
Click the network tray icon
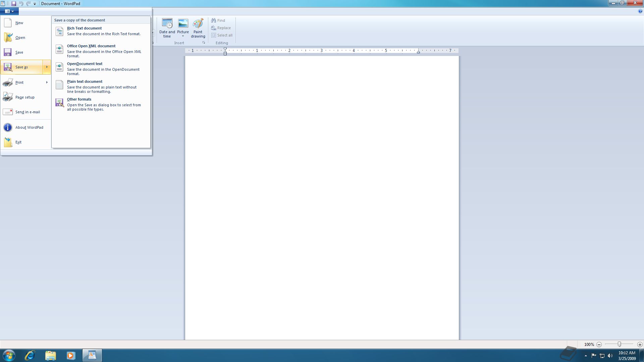tap(602, 356)
